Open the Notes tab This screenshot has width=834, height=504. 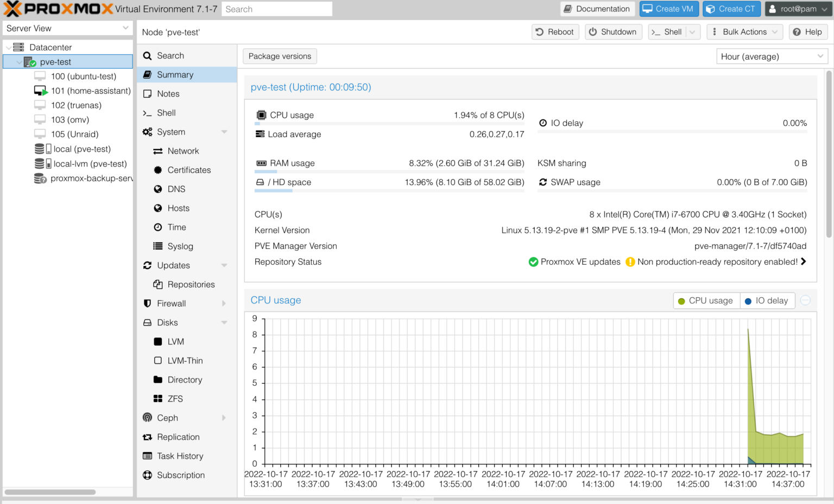click(167, 93)
